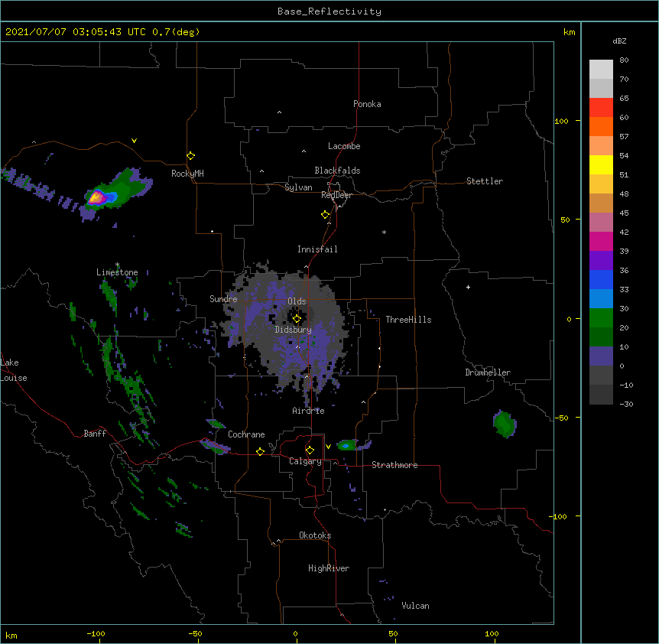The image size is (659, 644).
Task: Click the yellow marker above Calgary label
Action: [x=310, y=450]
